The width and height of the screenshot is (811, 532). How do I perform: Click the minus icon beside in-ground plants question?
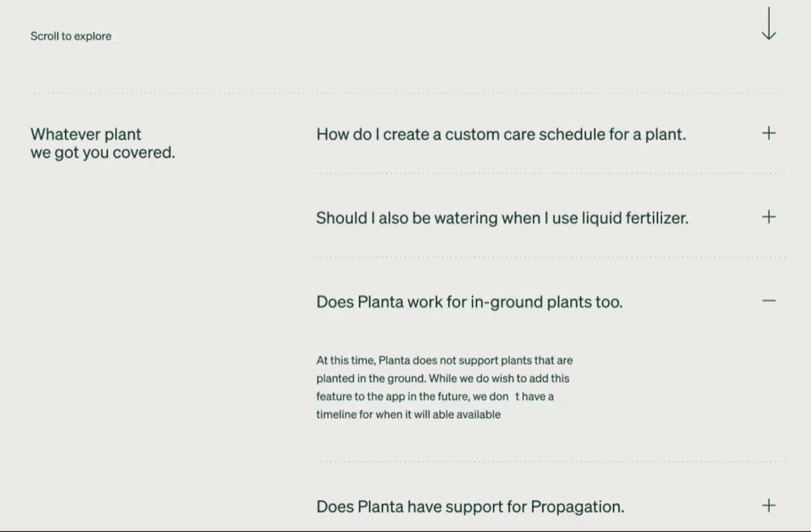click(768, 301)
